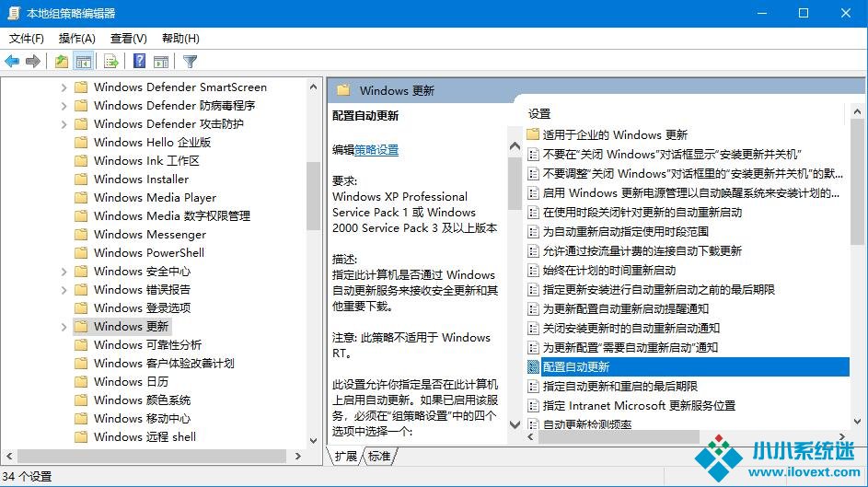The width and height of the screenshot is (868, 487).
Task: Toggle the show/hide console tree icon
Action: tap(84, 62)
